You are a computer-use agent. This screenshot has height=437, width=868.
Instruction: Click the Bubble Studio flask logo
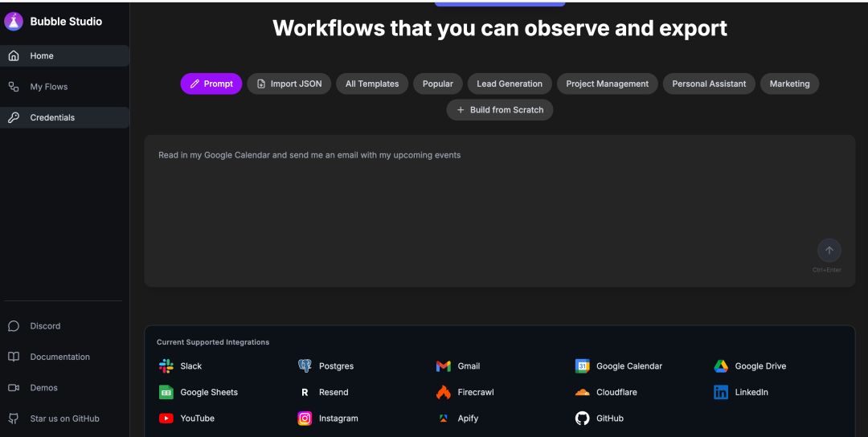click(14, 22)
